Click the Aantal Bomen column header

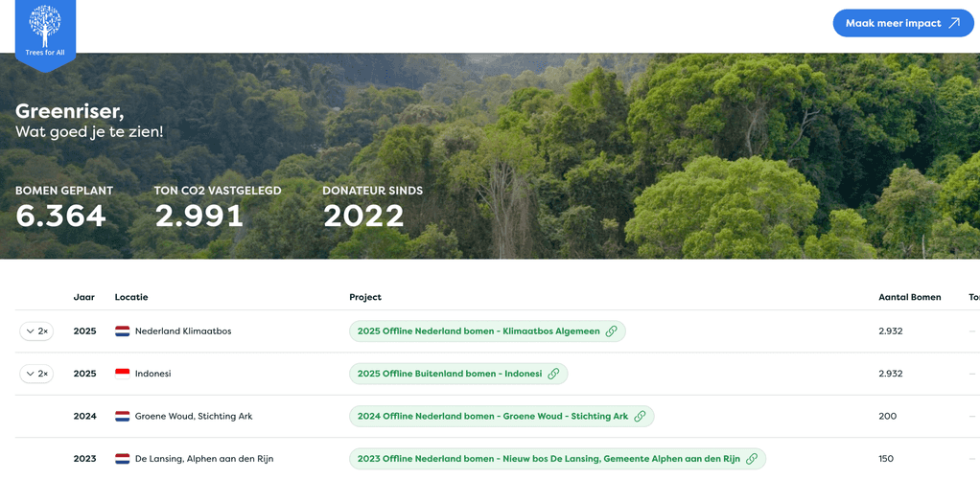click(909, 297)
